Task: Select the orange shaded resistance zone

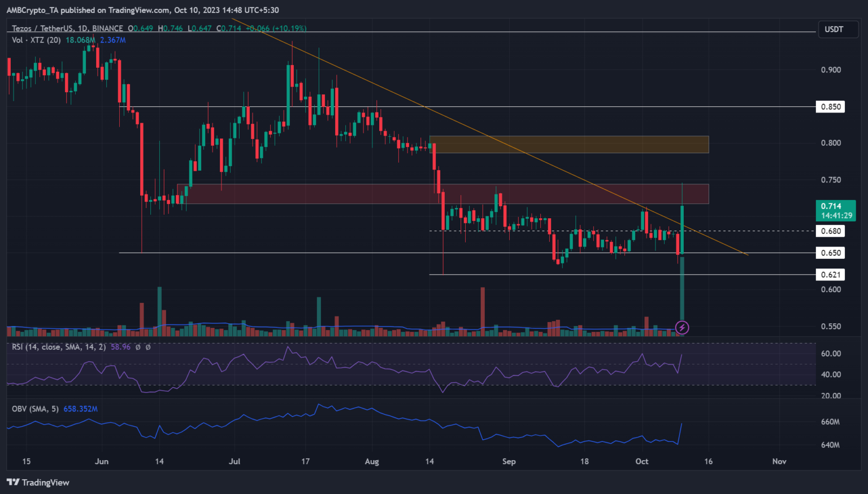Action: pos(568,144)
